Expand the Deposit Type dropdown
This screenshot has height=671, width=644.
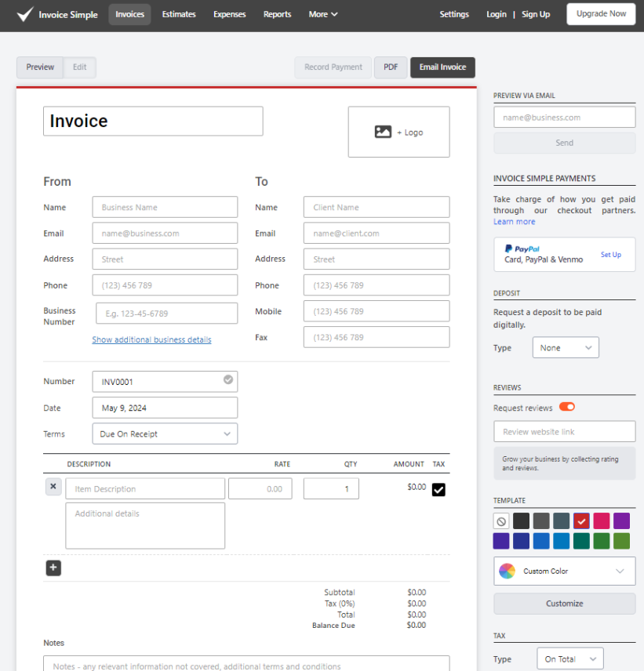click(565, 347)
